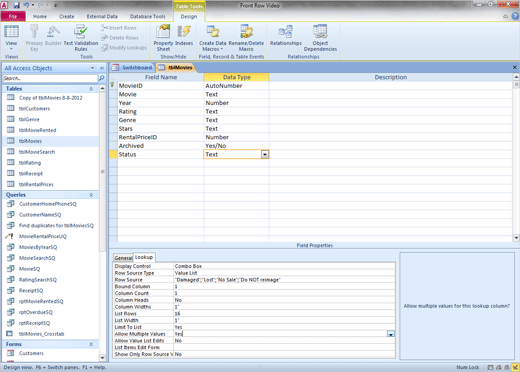Collapse the Tables group

[x=91, y=89]
